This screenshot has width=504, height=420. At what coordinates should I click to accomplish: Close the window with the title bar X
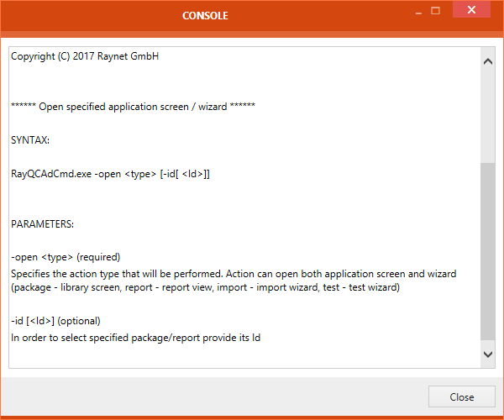(474, 11)
